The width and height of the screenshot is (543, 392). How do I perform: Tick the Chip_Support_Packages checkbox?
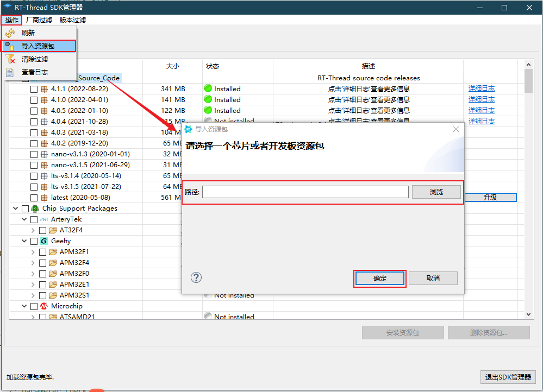26,208
